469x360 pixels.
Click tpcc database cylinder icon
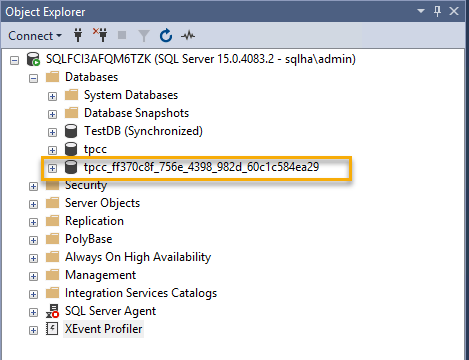[x=71, y=149]
